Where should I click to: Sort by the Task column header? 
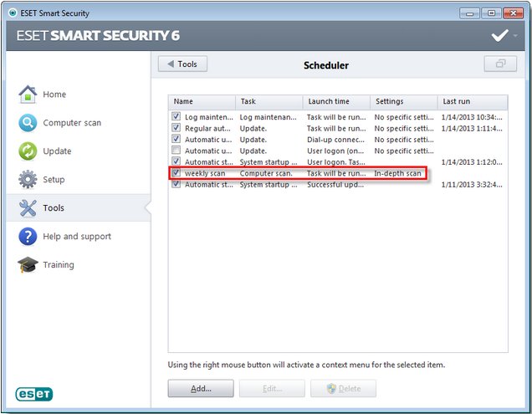269,101
